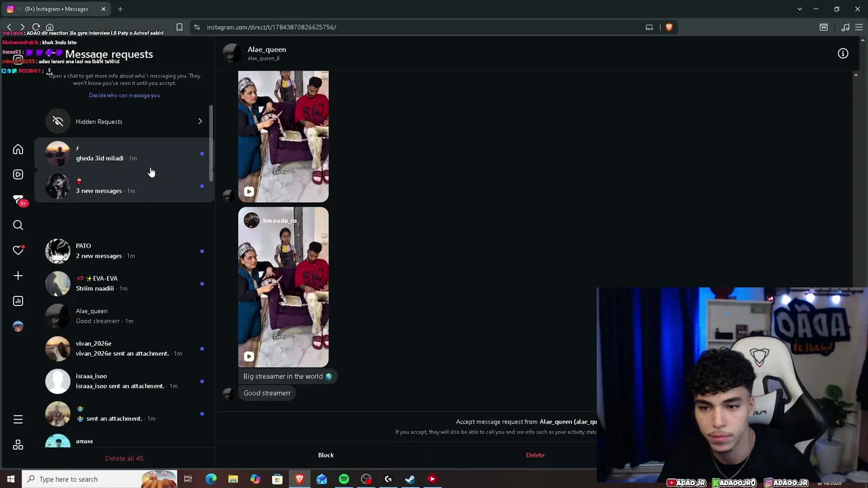868x488 pixels.
Task: Open Brave Shields icon in address bar
Action: 669,27
